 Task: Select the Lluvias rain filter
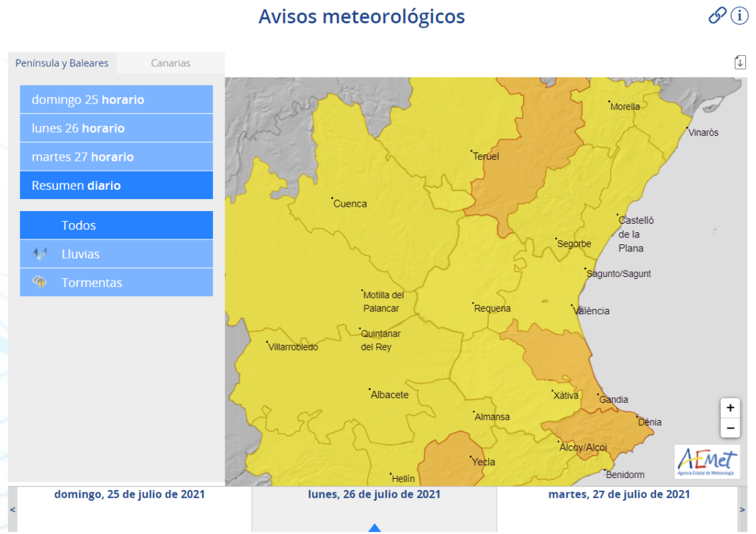(116, 254)
